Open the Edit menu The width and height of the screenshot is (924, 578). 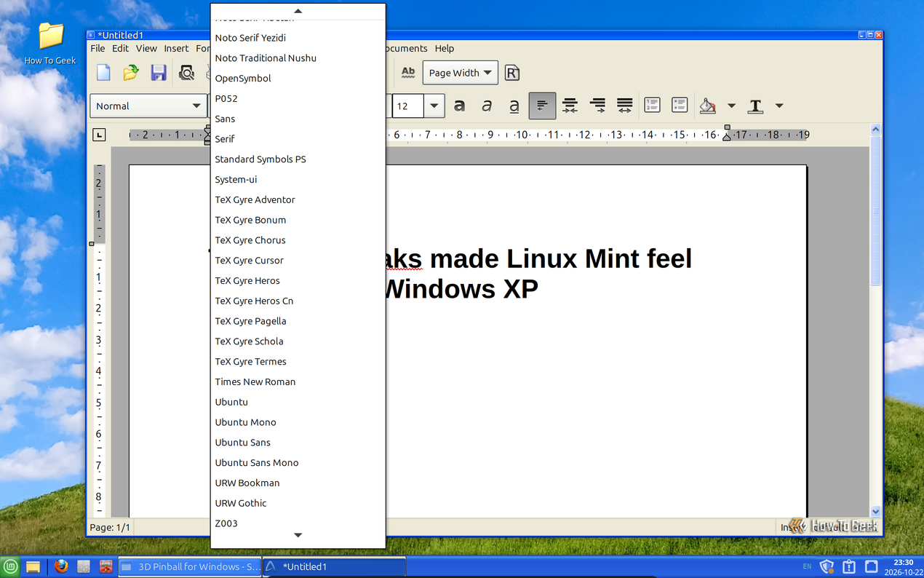[120, 48]
